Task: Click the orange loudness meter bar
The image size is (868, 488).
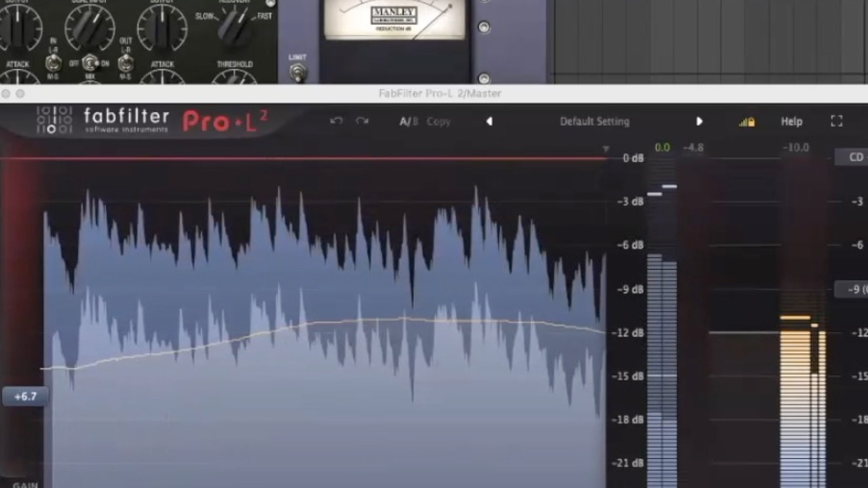Action: click(x=795, y=409)
